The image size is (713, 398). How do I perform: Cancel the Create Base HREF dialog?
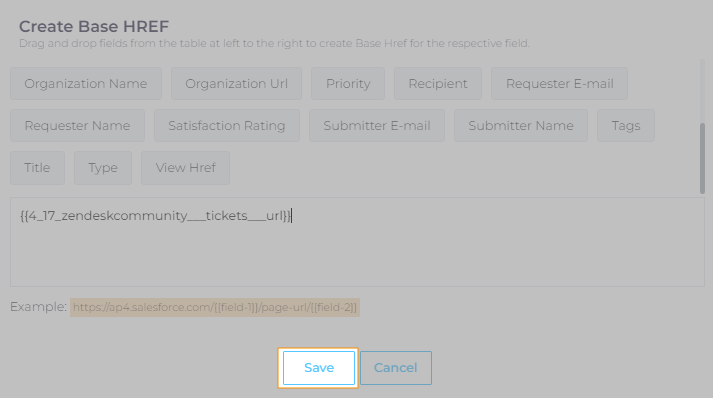396,368
